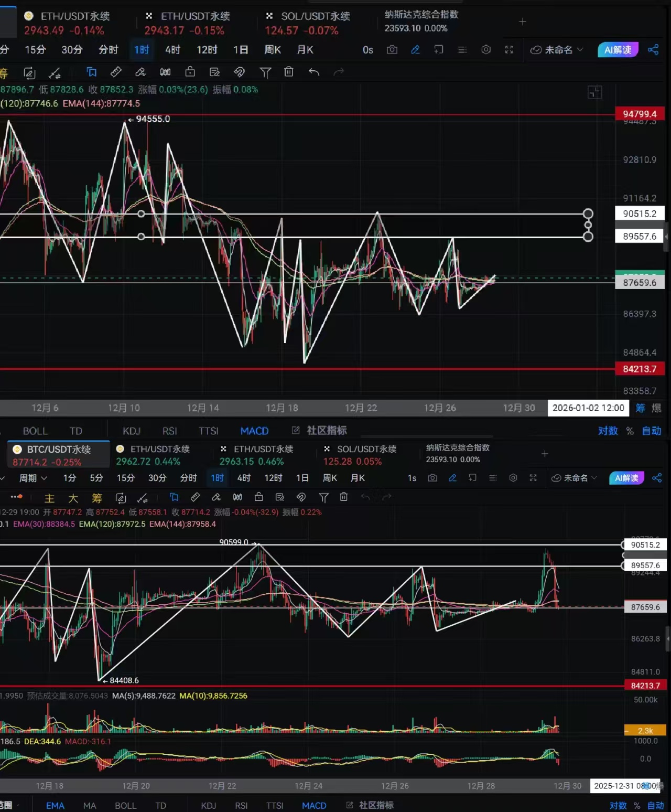The height and width of the screenshot is (812, 671).
Task: Toggle the lock drawings icon in upper toolbar
Action: [190, 72]
